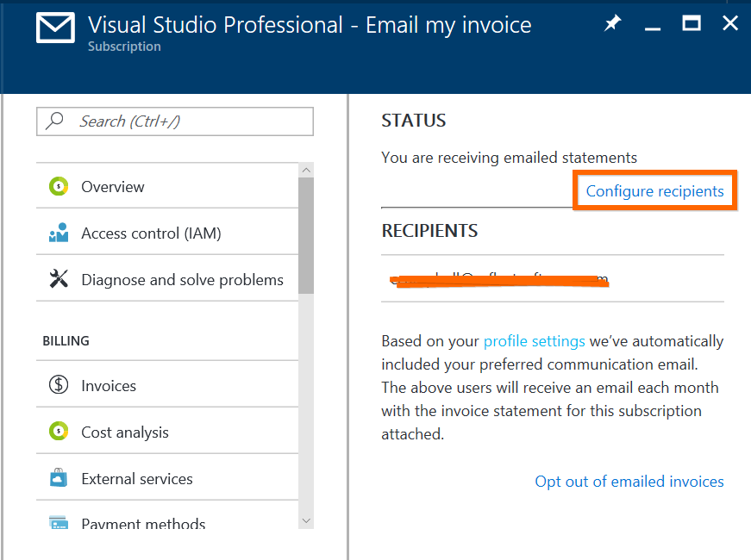The image size is (751, 560).
Task: Select Access control (IAM) from the menu
Action: (x=151, y=233)
